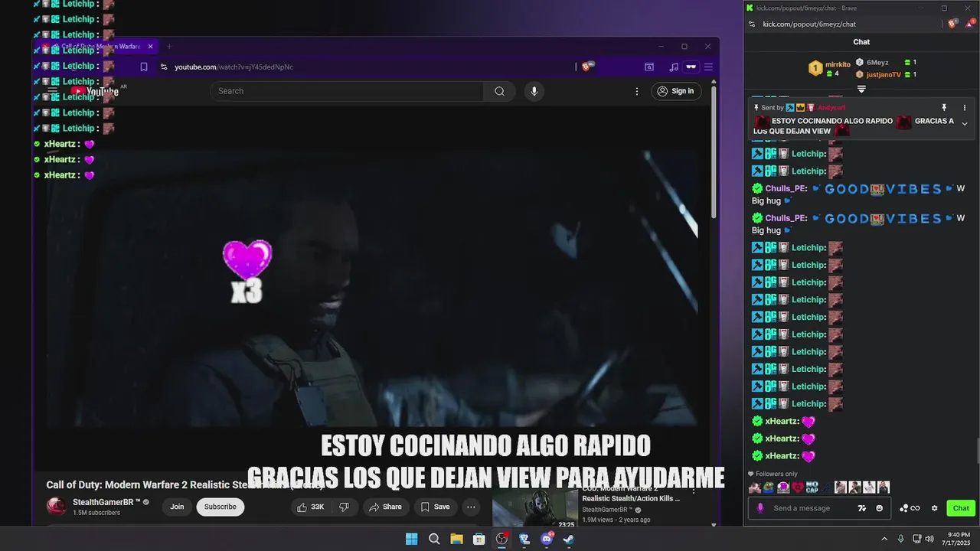This screenshot has height=551, width=980.
Task: Focus the YouTube Search field
Action: pos(347,91)
